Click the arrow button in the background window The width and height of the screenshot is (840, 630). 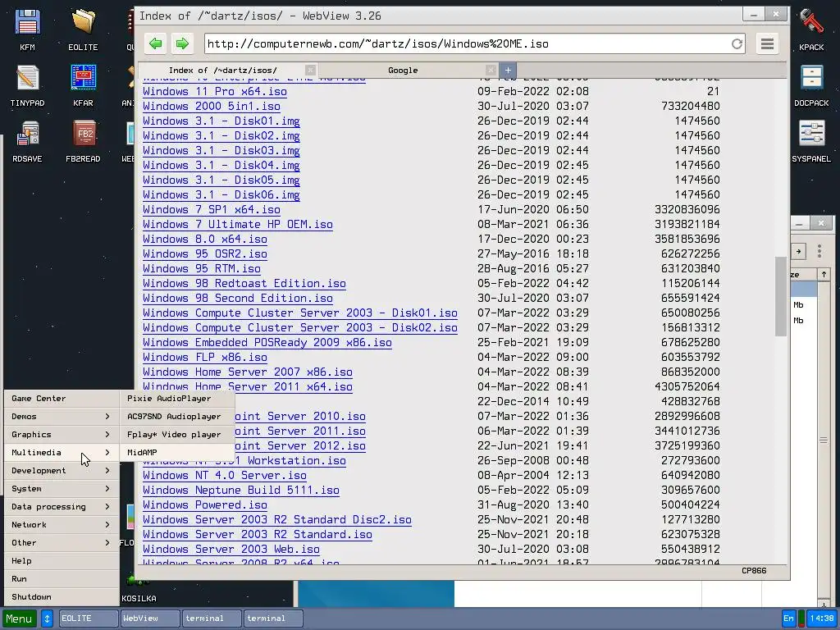pos(798,251)
